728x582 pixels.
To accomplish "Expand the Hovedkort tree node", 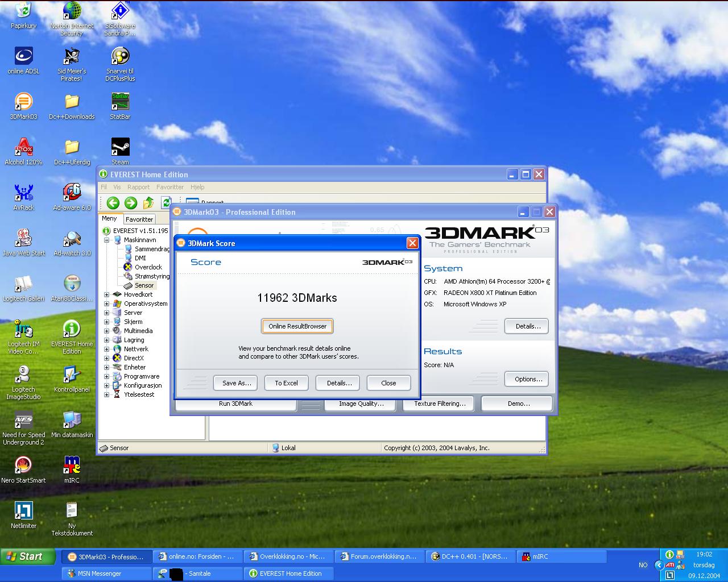I will pyautogui.click(x=106, y=294).
